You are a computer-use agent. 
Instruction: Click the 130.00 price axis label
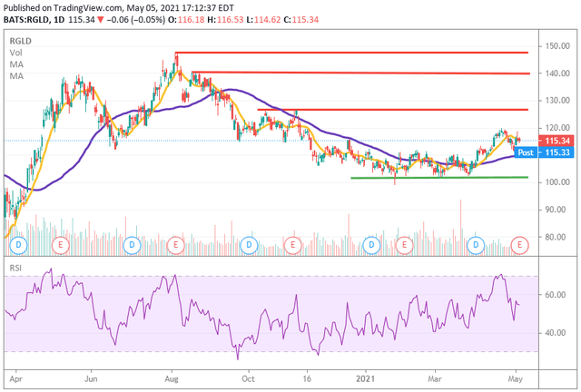click(x=557, y=101)
